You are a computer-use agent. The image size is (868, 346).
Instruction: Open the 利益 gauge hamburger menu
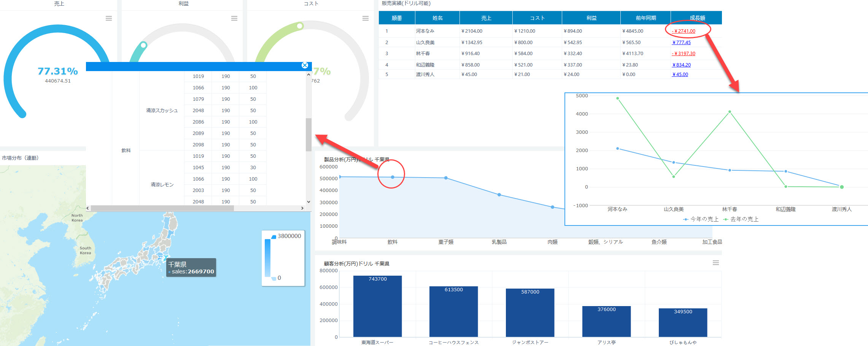coord(234,18)
